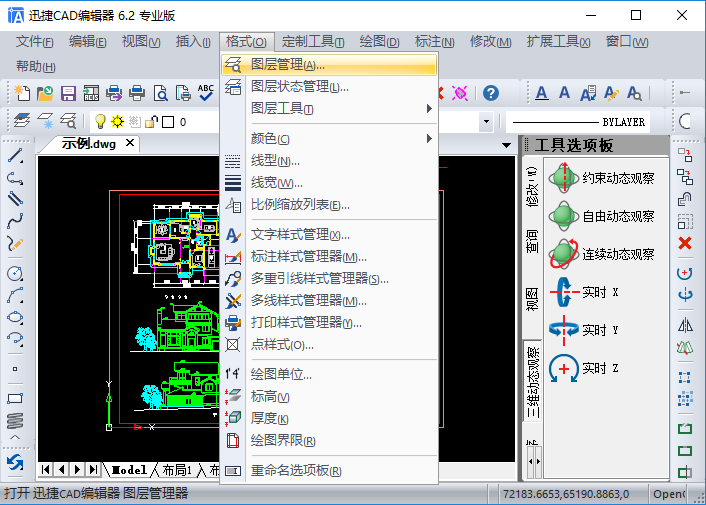Screen dimensions: 706x505
Task: Click Realtime X rotation 实时 X
Action: [x=584, y=292]
